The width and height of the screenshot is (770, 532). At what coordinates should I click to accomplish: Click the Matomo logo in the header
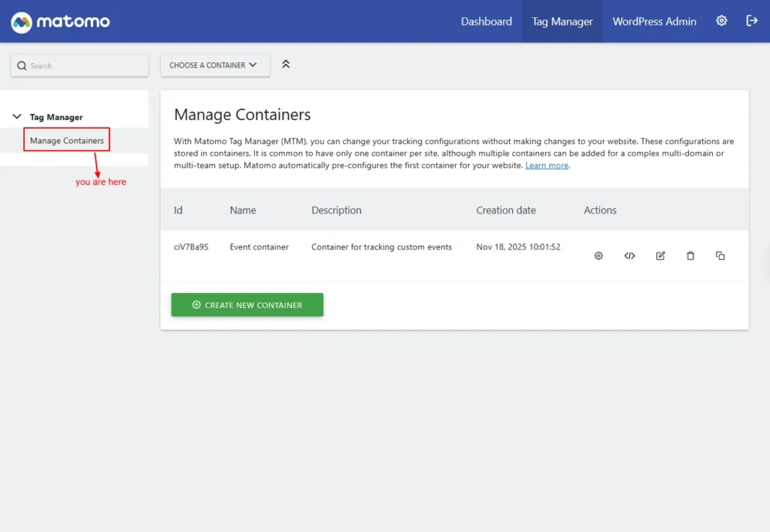coord(61,22)
